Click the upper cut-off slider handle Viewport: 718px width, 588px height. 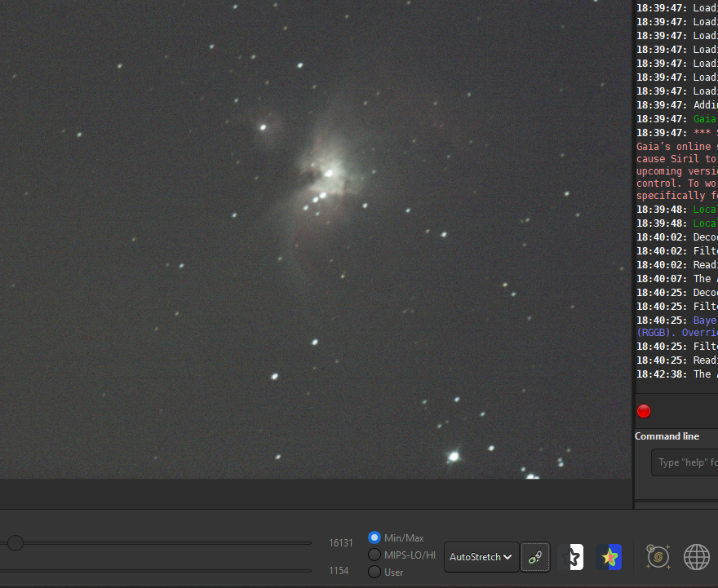coord(16,543)
